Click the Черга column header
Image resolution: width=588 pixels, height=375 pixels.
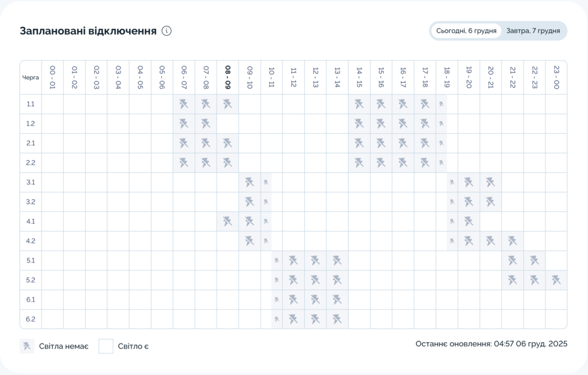pos(30,77)
